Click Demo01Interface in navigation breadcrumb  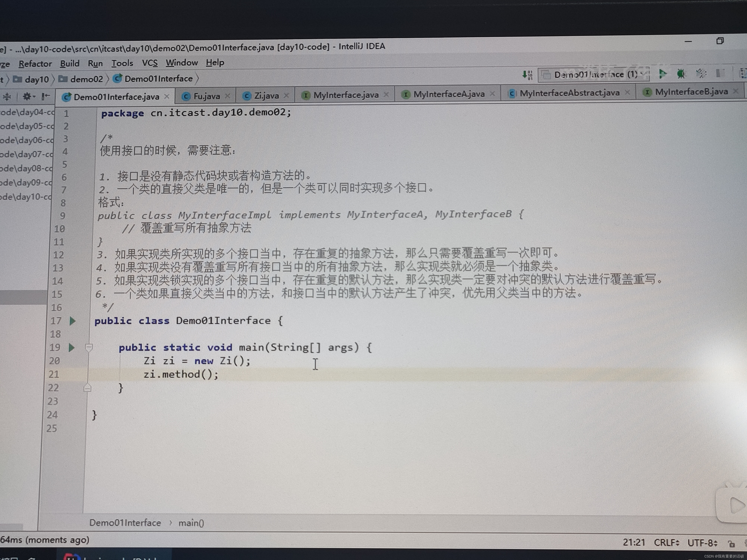point(153,79)
